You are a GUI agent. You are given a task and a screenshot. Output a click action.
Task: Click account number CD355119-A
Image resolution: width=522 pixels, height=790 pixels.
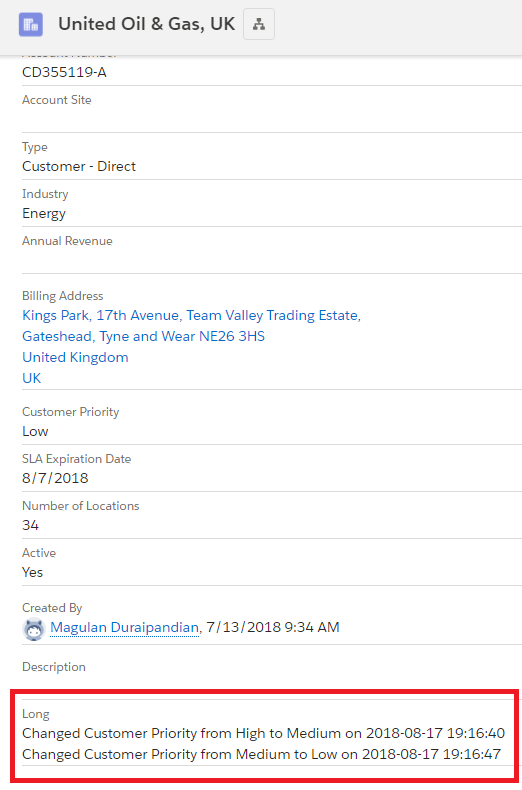[64, 73]
